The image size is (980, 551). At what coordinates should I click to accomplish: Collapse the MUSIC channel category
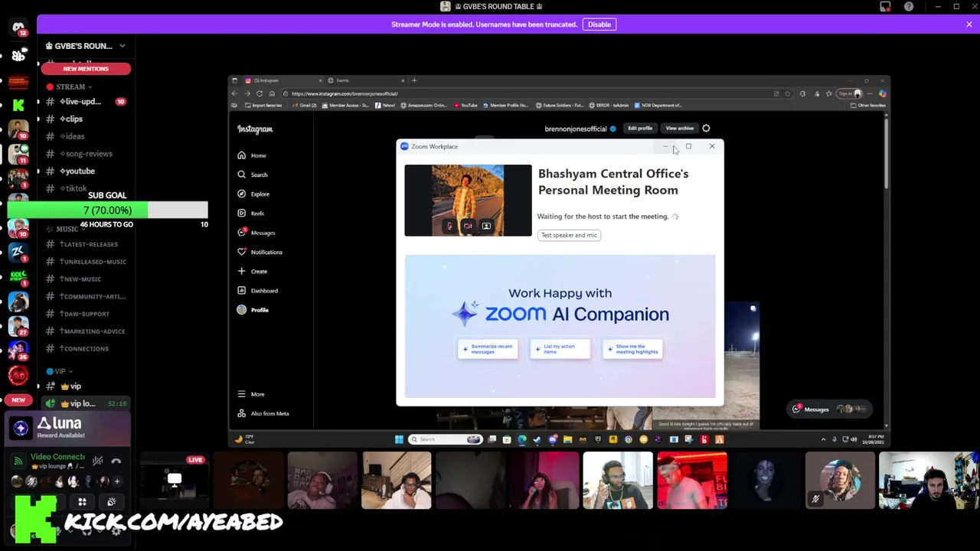67,229
